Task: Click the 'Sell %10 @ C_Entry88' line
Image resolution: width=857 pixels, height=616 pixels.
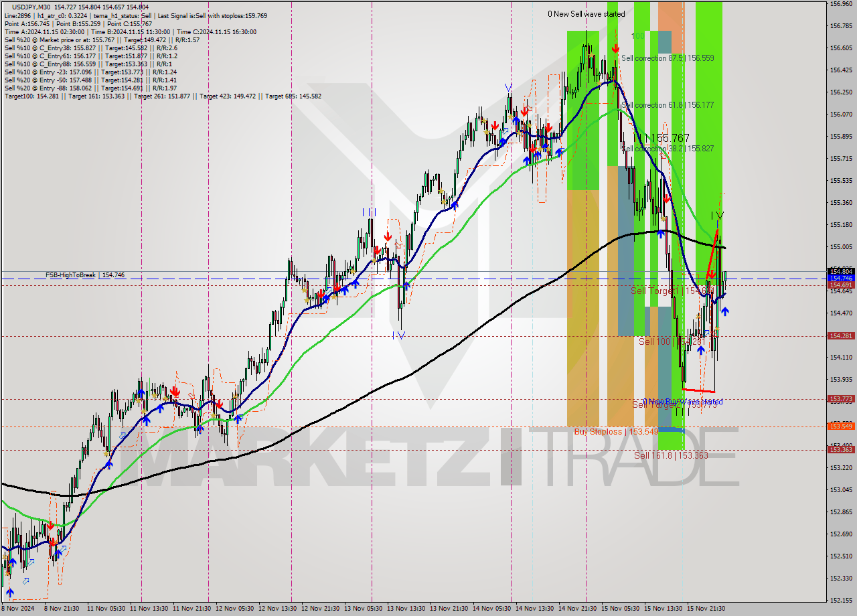Action: click(87, 64)
